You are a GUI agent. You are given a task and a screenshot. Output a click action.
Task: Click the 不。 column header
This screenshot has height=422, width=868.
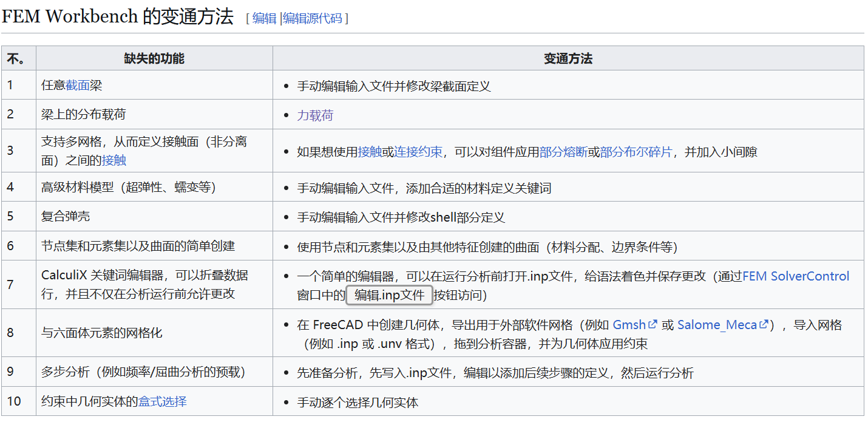(x=16, y=59)
